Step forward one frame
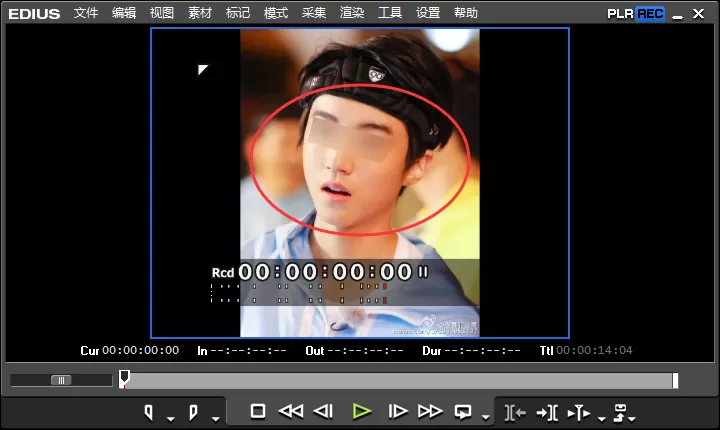Image resolution: width=720 pixels, height=430 pixels. [398, 411]
